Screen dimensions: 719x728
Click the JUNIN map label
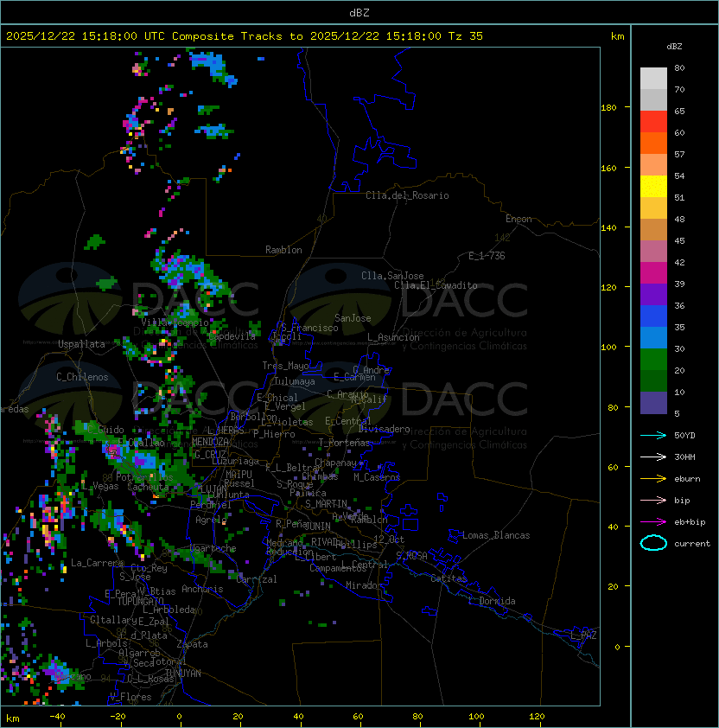pyautogui.click(x=317, y=526)
